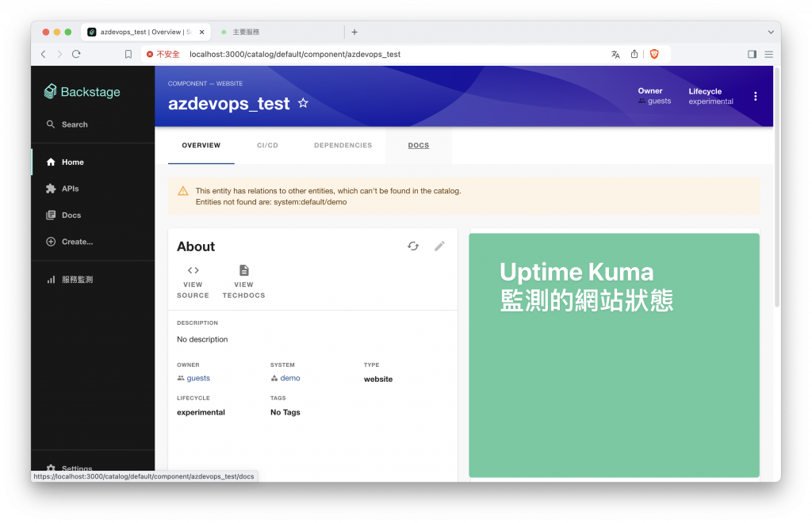812x523 pixels.
Task: Expand the tab search dropdown arrow
Action: tap(771, 32)
